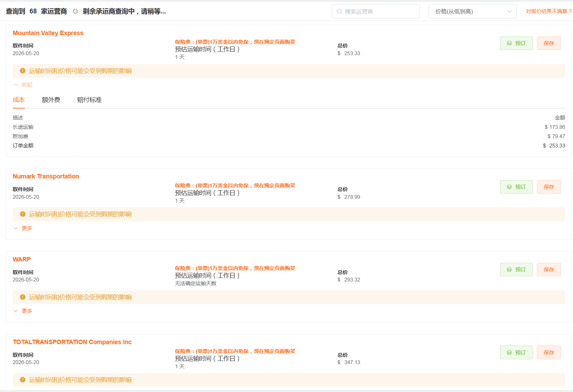
Task: Click the 对报价结果不满意？ link
Action: 549,11
